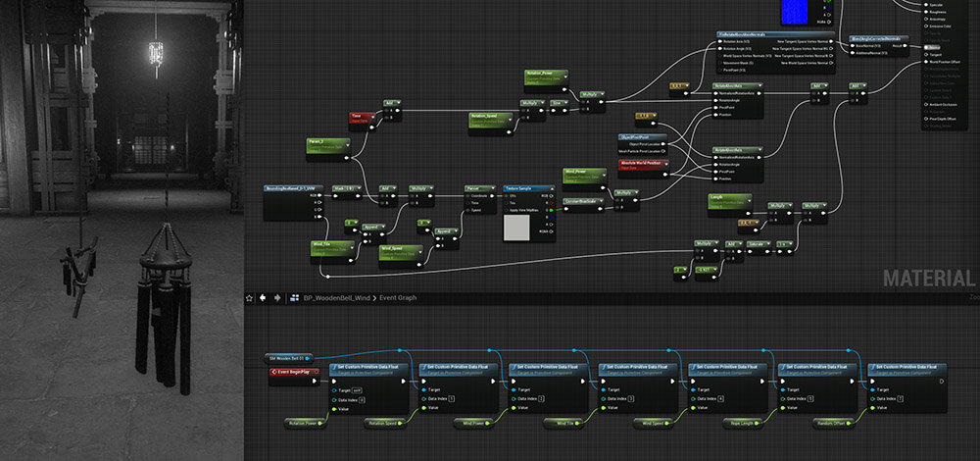Open BP_WoodenBell_Wind in the breadcrumb
The width and height of the screenshot is (980, 461).
point(337,298)
